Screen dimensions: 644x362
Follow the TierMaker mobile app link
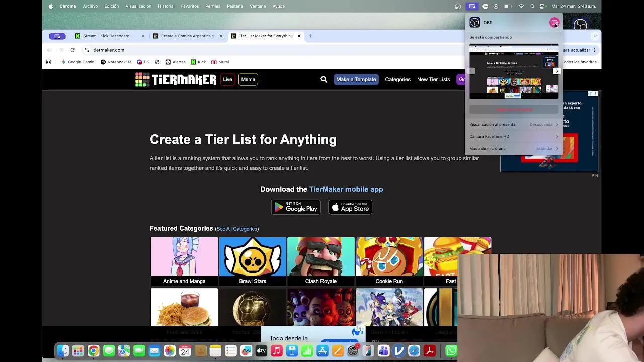click(346, 189)
